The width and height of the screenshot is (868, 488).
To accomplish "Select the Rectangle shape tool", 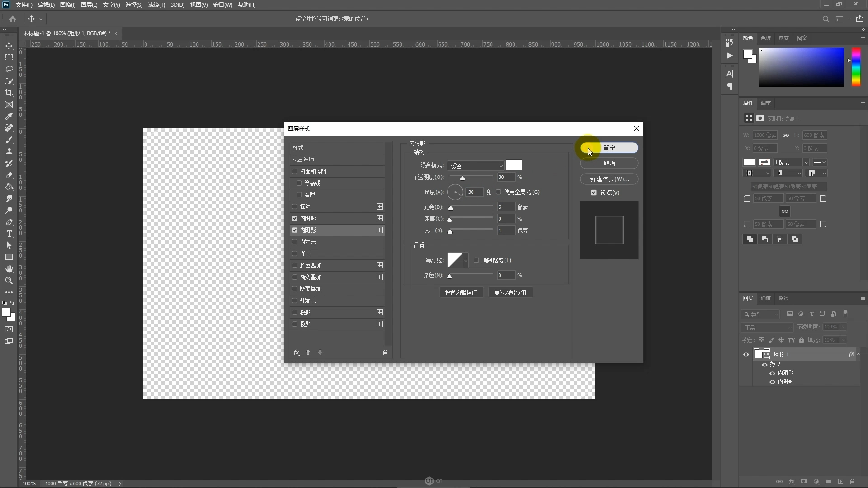I will pyautogui.click(x=9, y=257).
